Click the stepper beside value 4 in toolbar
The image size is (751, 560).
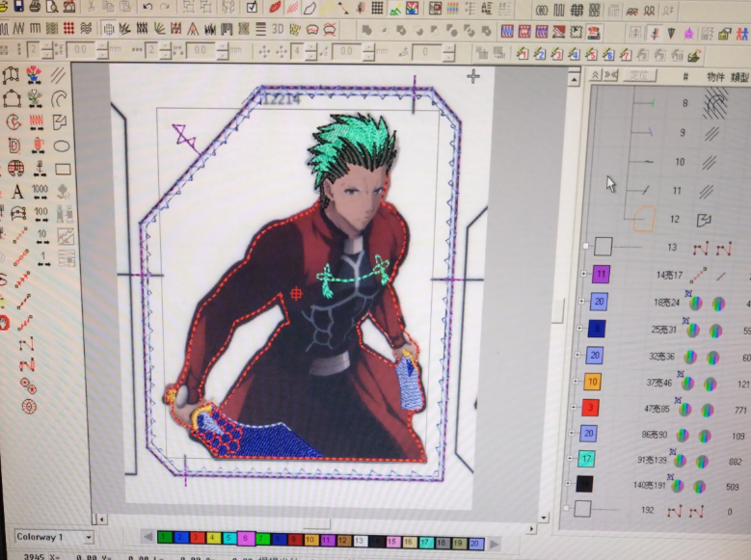coord(310,51)
